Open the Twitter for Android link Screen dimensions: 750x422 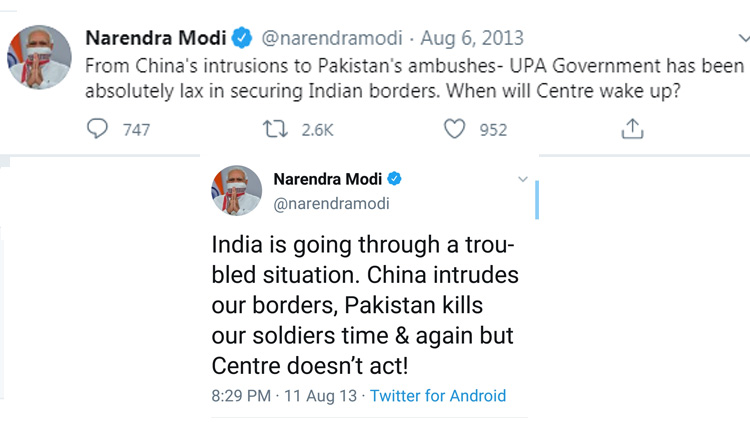coord(438,395)
